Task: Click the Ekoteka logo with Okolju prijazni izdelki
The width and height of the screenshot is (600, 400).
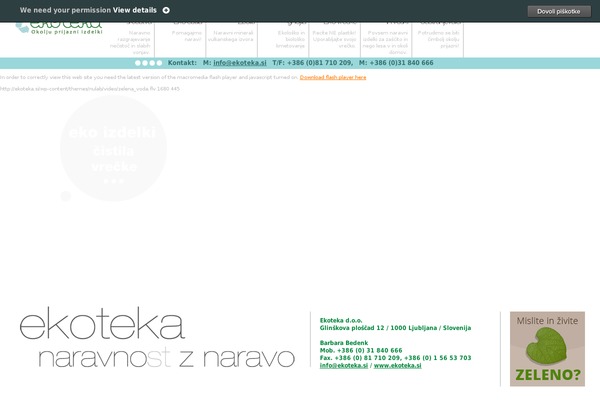Action: click(59, 28)
